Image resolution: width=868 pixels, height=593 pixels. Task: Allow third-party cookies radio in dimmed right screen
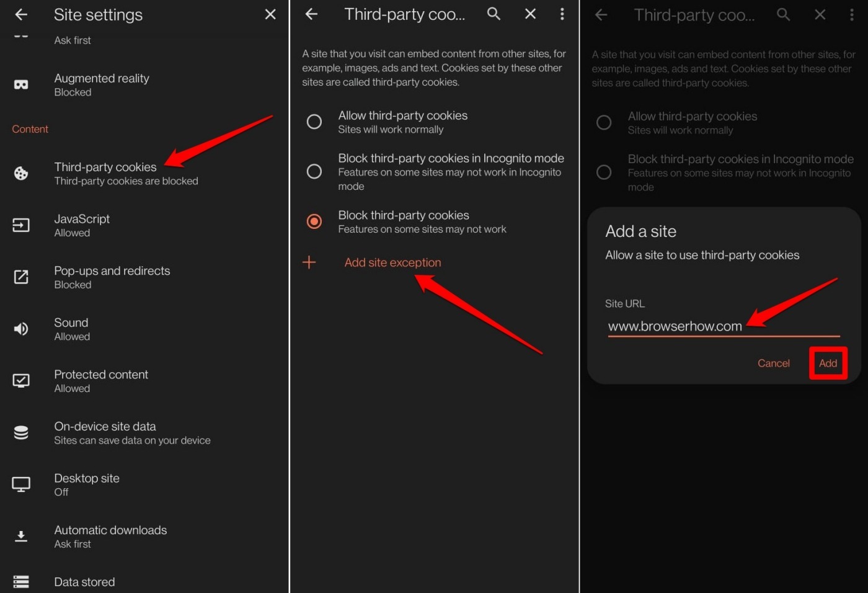(604, 122)
